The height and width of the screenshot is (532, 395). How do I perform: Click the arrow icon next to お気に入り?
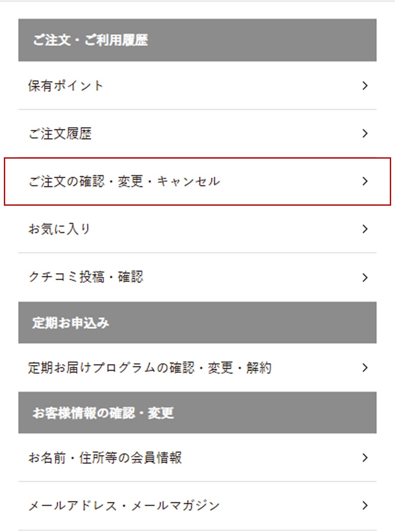tap(365, 229)
